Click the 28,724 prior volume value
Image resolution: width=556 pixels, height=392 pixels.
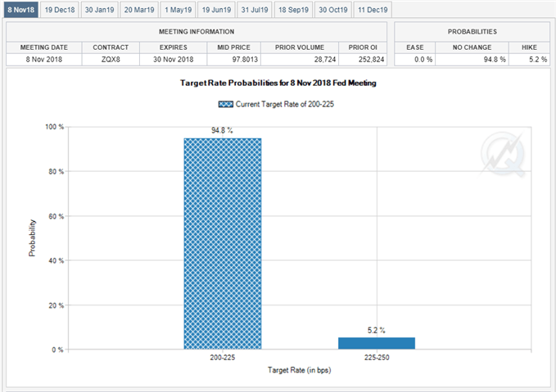coord(325,60)
